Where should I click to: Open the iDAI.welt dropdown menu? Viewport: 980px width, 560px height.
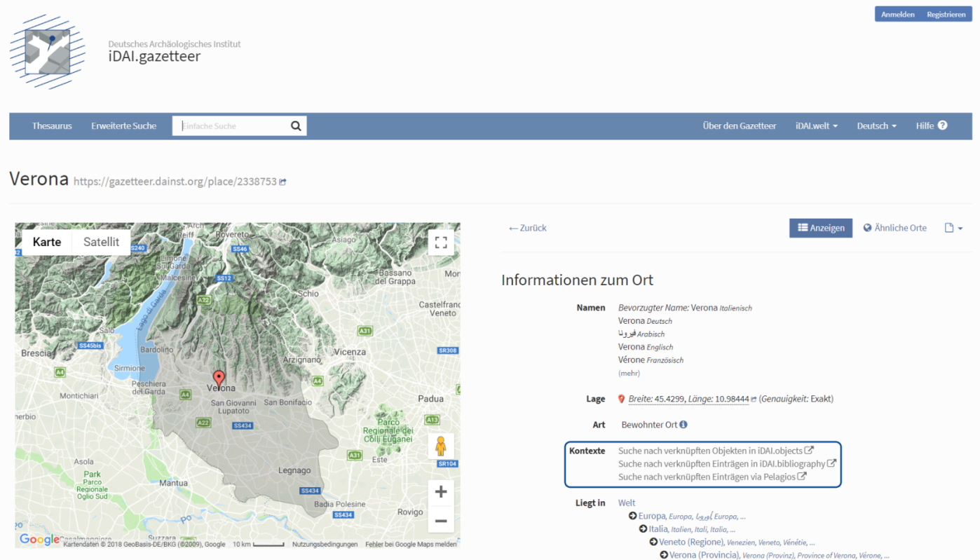coord(816,126)
